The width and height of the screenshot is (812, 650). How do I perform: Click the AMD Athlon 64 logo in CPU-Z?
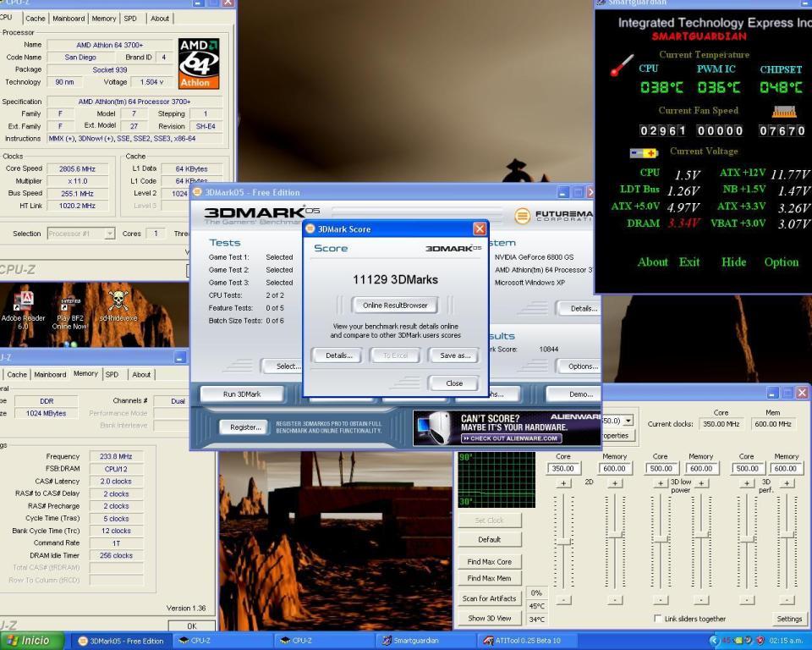coord(199,63)
